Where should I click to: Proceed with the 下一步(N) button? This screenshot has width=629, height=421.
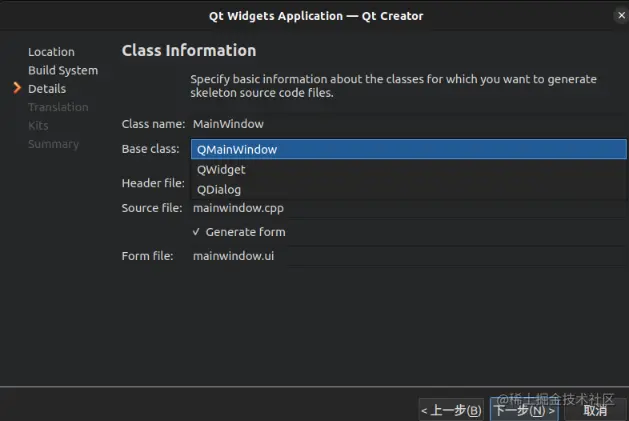coord(524,410)
